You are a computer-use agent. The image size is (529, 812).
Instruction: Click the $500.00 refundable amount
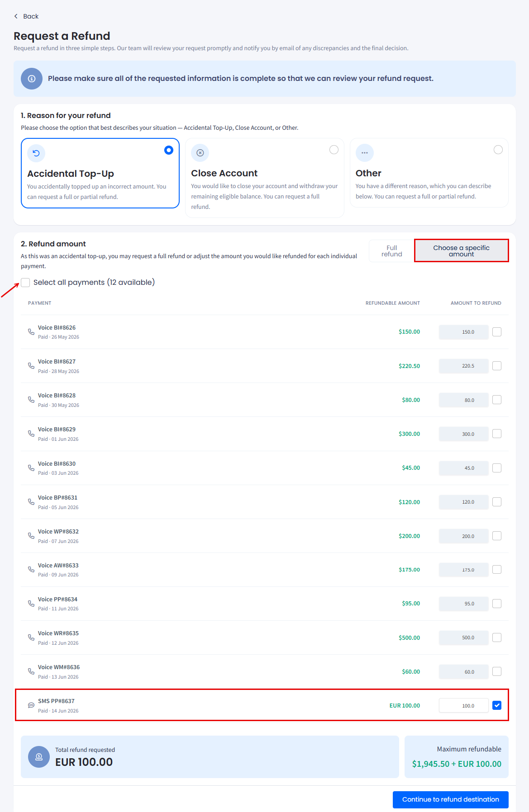409,637
